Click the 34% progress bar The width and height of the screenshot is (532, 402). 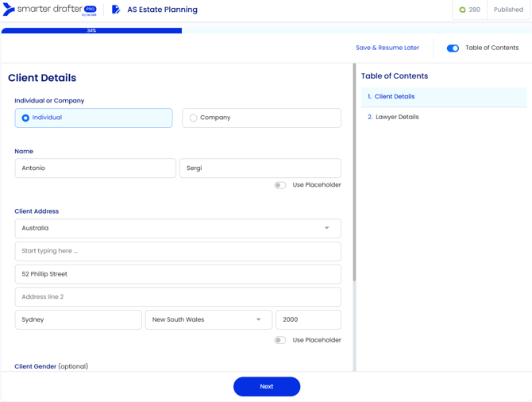point(91,30)
